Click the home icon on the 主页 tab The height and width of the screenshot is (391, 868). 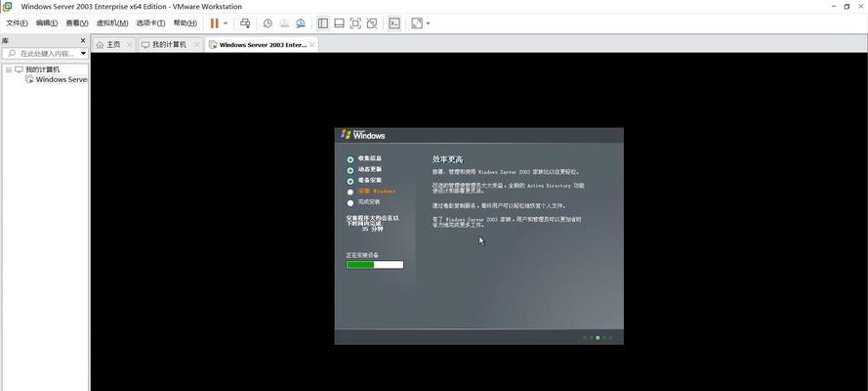[x=100, y=45]
